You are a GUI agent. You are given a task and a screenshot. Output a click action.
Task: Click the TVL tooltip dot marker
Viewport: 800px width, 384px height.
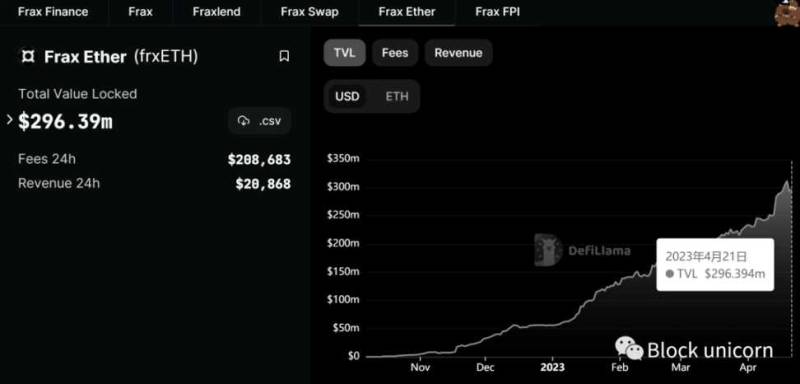coord(670,274)
